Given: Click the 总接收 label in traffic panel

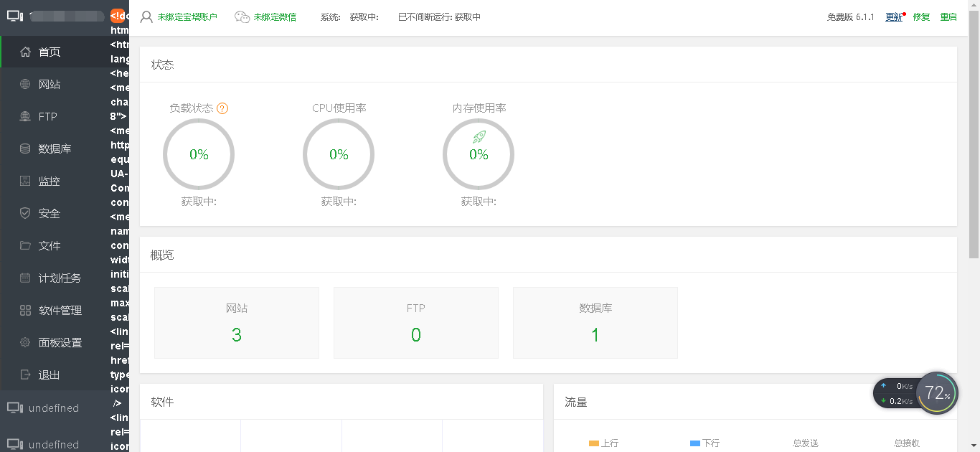Looking at the screenshot, I should point(907,443).
